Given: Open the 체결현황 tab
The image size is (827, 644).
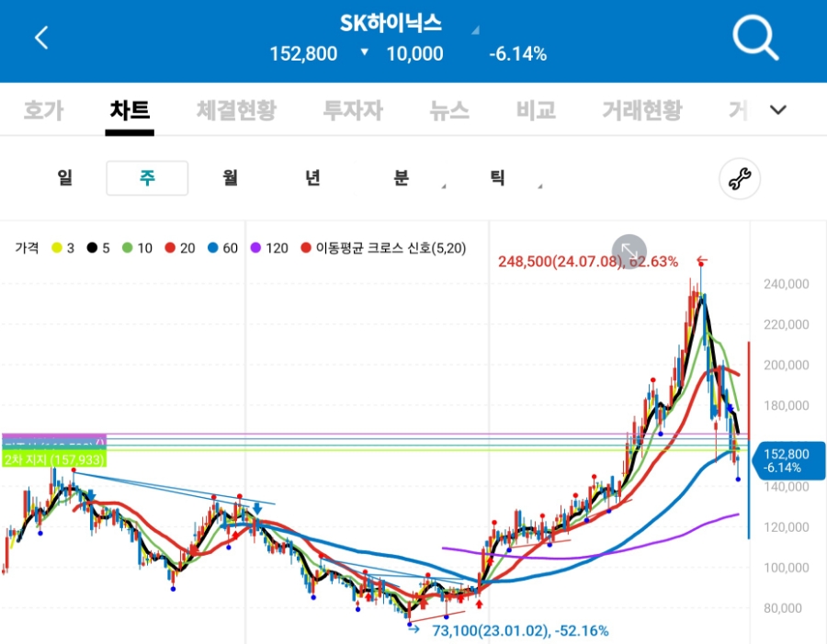Looking at the screenshot, I should pos(236,110).
